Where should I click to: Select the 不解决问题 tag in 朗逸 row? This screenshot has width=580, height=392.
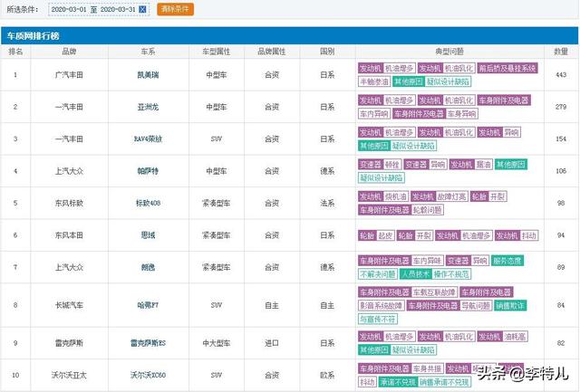pyautogui.click(x=378, y=274)
